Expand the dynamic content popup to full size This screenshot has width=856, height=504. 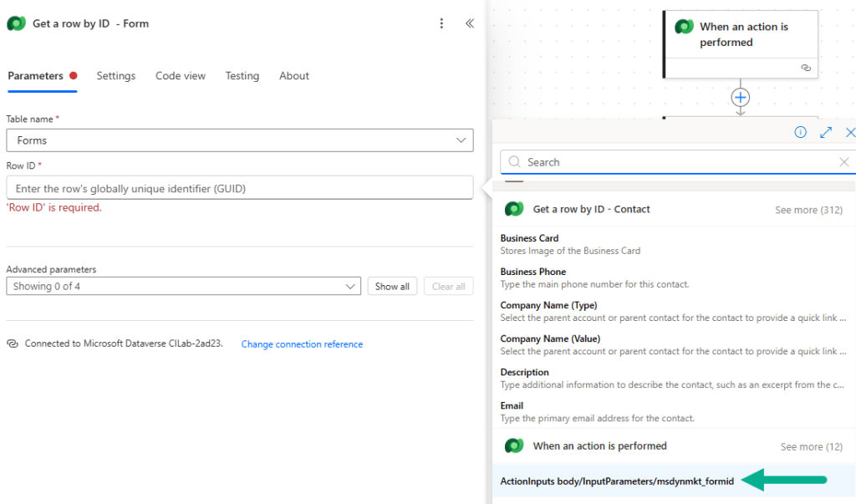(x=826, y=132)
